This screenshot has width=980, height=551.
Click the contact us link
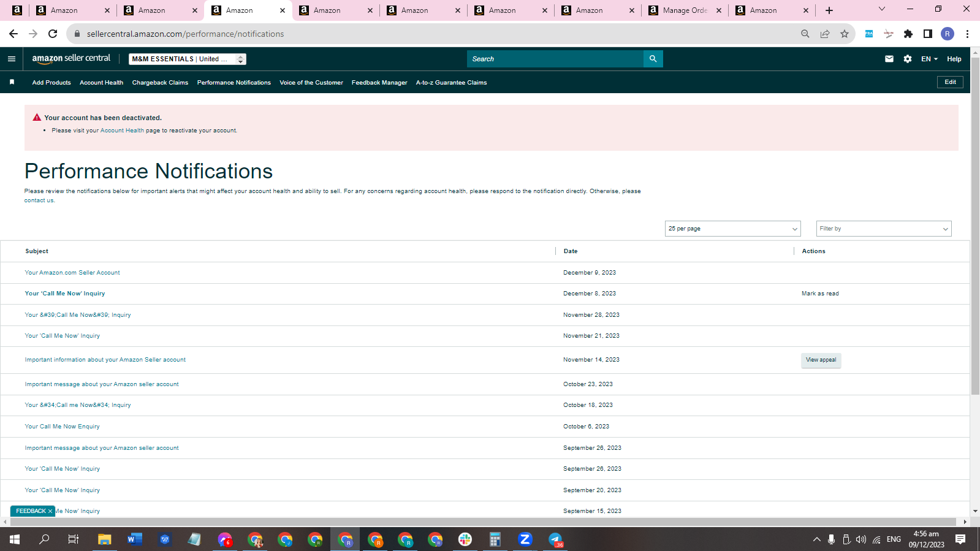pos(39,200)
